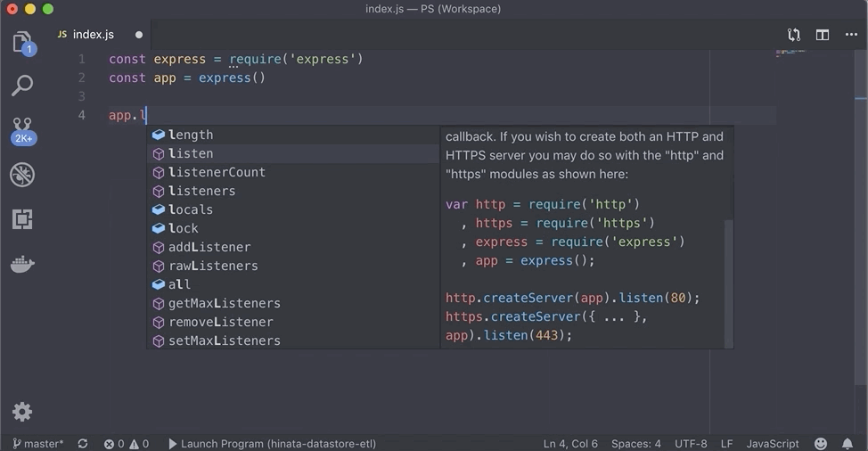Select JavaScript language mode
Viewport: 868px width, 451px height.
(x=773, y=443)
